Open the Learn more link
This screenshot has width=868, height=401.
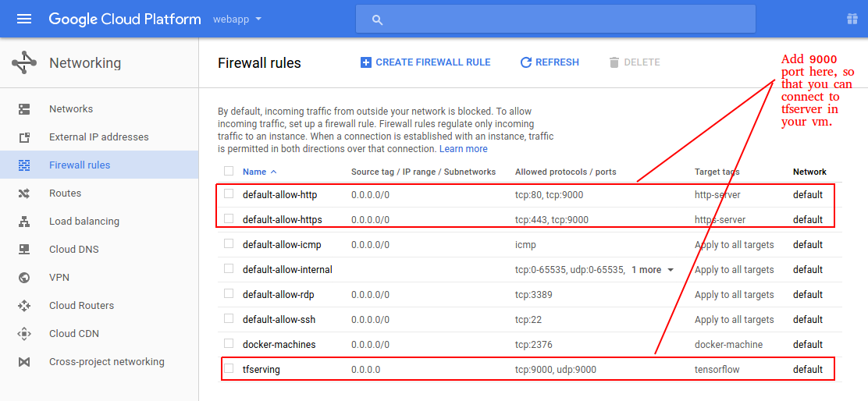464,149
